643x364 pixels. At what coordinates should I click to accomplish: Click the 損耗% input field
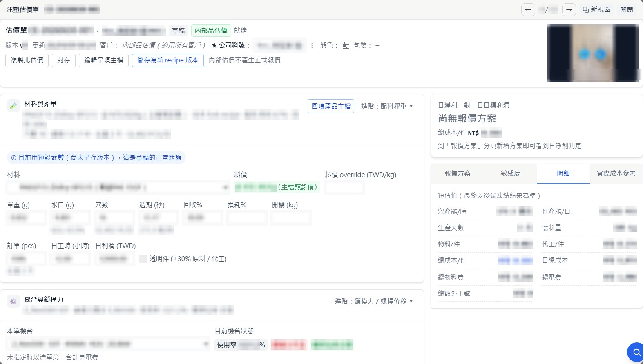click(x=247, y=218)
